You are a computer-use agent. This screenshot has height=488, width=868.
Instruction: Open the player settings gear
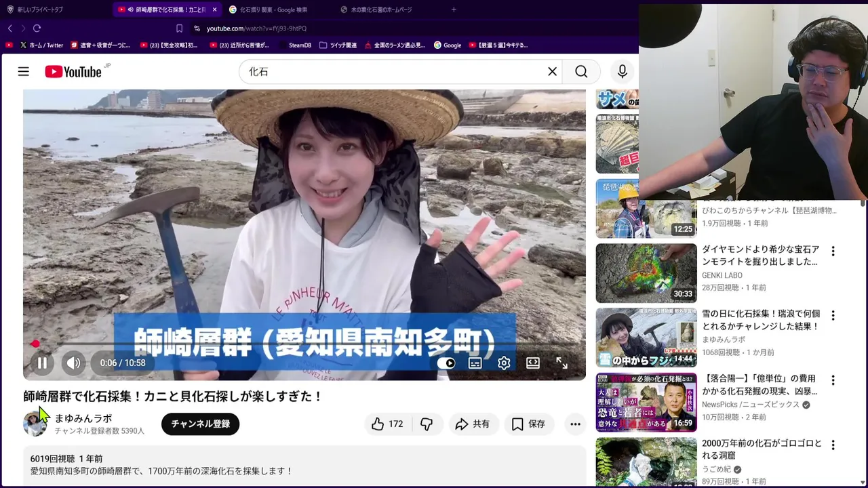504,363
